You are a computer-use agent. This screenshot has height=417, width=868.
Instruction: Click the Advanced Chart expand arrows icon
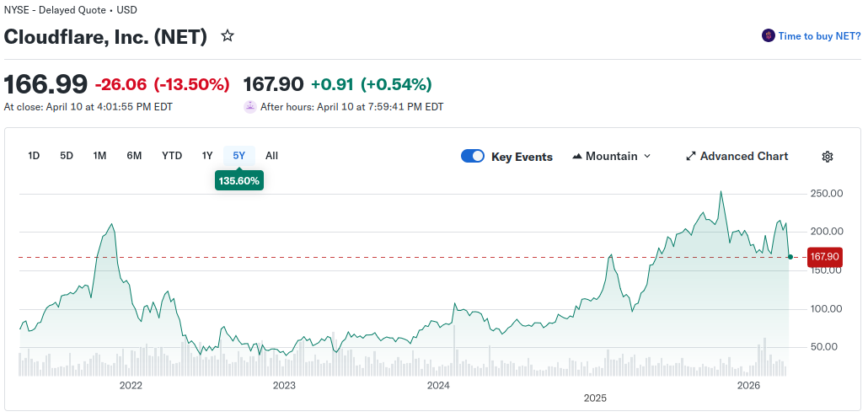pos(690,157)
